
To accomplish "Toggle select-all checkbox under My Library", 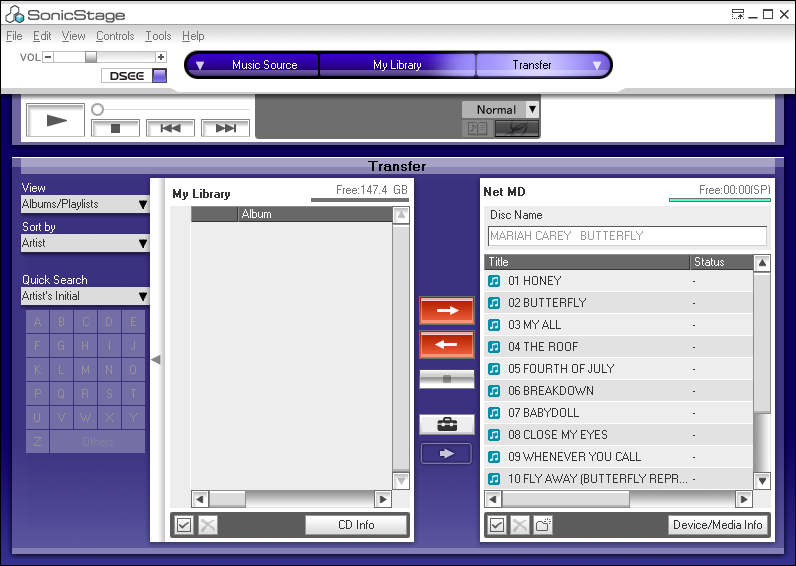I will 183,525.
